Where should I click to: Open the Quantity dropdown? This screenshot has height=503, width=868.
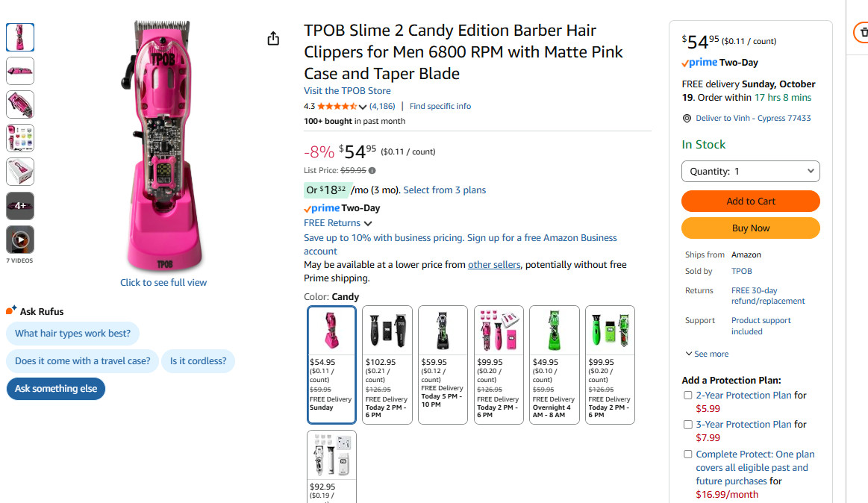tap(750, 172)
